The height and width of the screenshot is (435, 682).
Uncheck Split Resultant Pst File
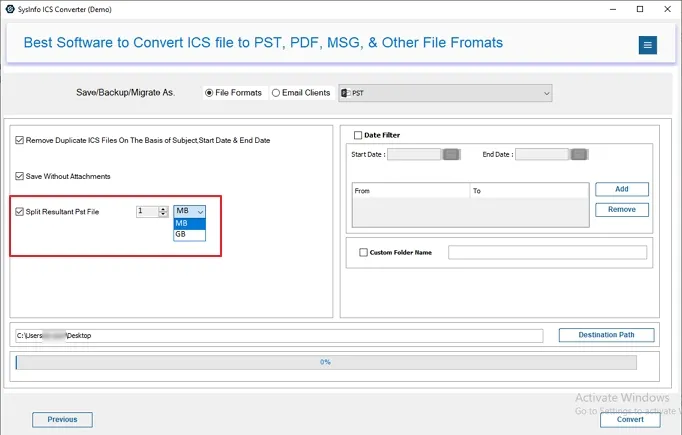pos(19,212)
